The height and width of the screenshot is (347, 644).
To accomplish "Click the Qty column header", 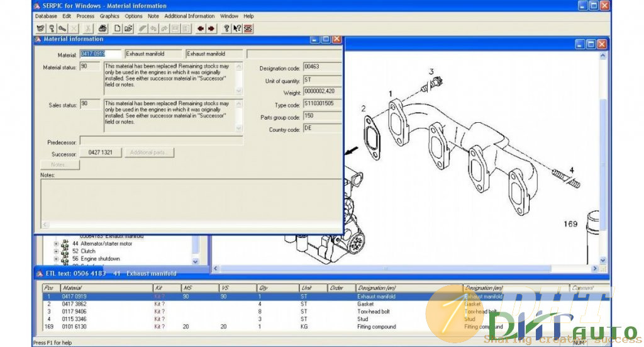I will coord(278,288).
